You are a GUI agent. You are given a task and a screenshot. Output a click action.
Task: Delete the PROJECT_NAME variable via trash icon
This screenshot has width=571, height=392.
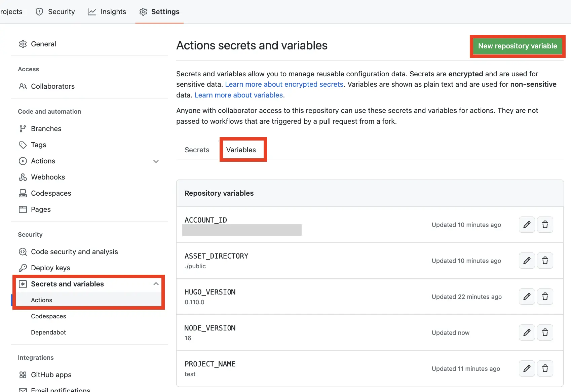pos(545,368)
